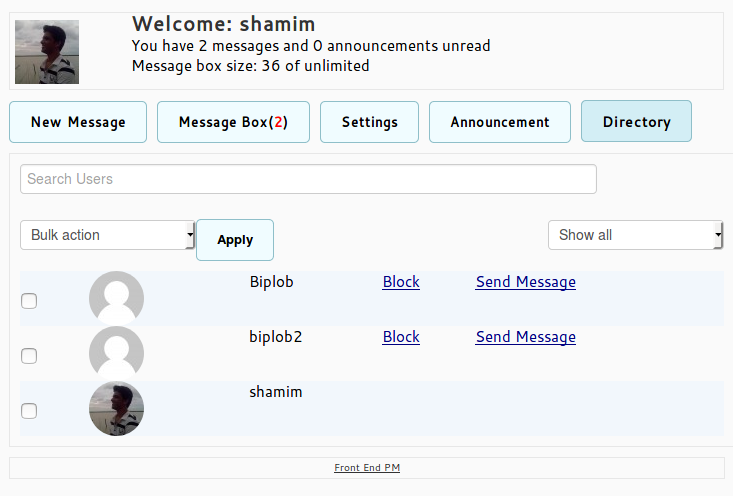This screenshot has width=733, height=496.
Task: Send a message to biplob2
Action: (526, 337)
